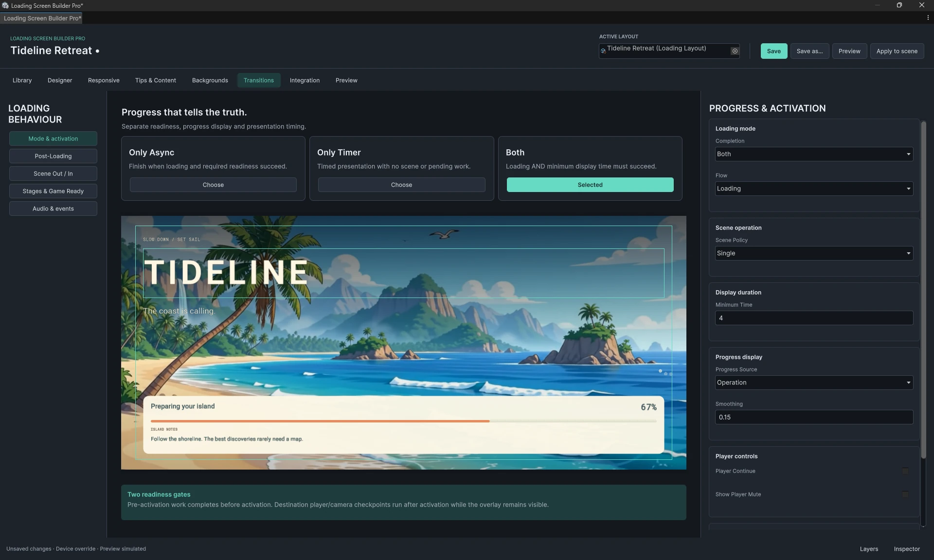Expand the Scene Policy dropdown

[814, 253]
